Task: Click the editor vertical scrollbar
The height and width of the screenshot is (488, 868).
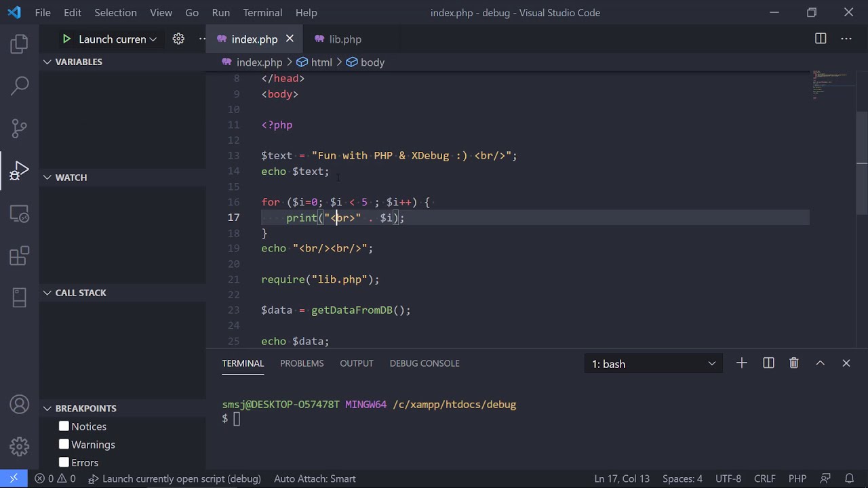Action: (x=862, y=163)
